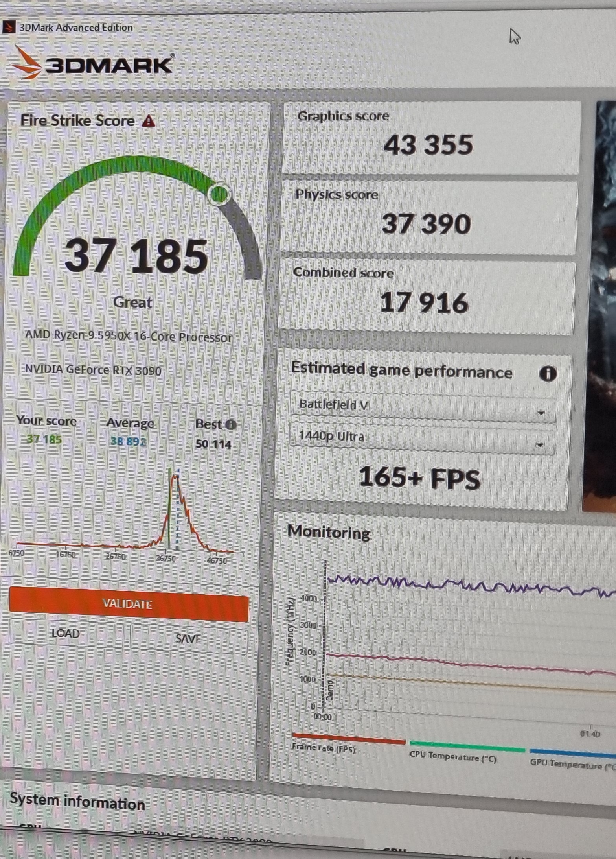The width and height of the screenshot is (616, 859).
Task: Click the Estimated game performance heading
Action: (402, 370)
